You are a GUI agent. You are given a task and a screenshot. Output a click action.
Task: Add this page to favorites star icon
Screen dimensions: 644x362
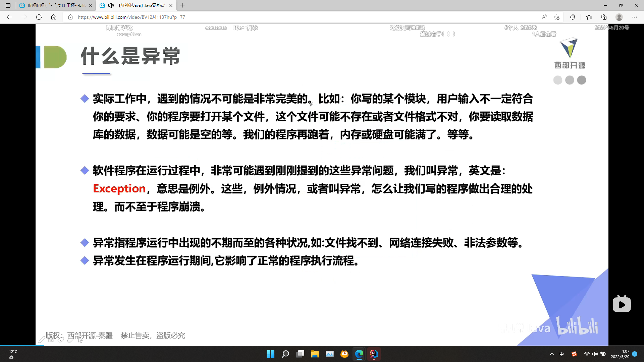click(557, 17)
